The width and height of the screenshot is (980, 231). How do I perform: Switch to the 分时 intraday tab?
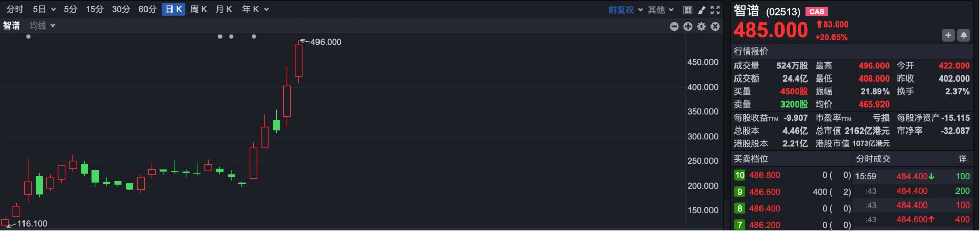15,9
